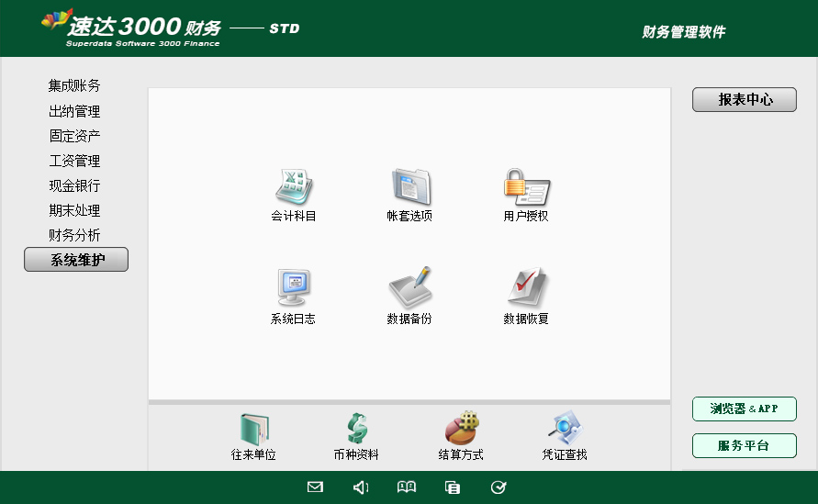This screenshot has width=818, height=504.
Task: Select 期末处理 in the left menu
Action: (74, 210)
